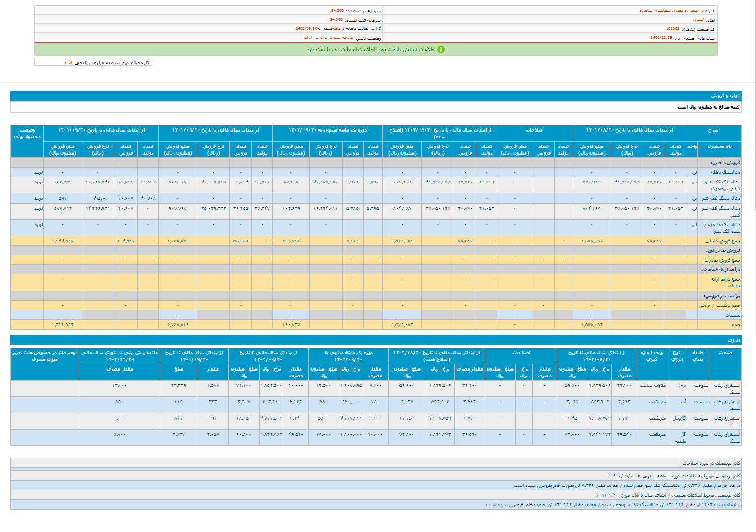Click the symbol value 'کشرق'
This screenshot has width=756, height=532.
point(698,20)
